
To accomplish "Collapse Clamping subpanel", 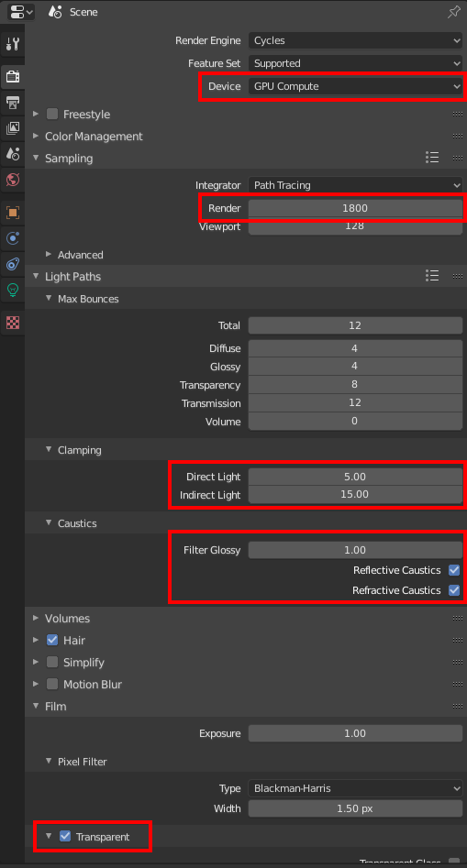I will pyautogui.click(x=49, y=449).
